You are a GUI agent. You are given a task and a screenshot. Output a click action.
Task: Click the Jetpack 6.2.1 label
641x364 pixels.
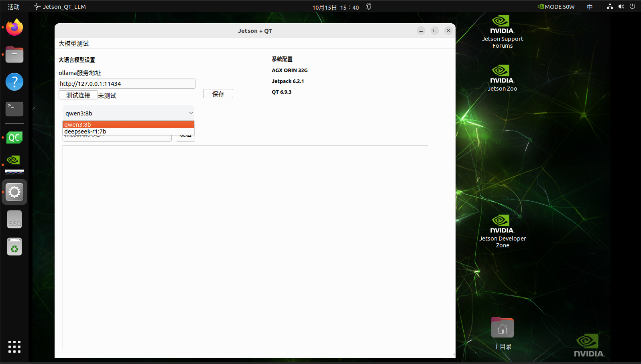click(x=288, y=81)
